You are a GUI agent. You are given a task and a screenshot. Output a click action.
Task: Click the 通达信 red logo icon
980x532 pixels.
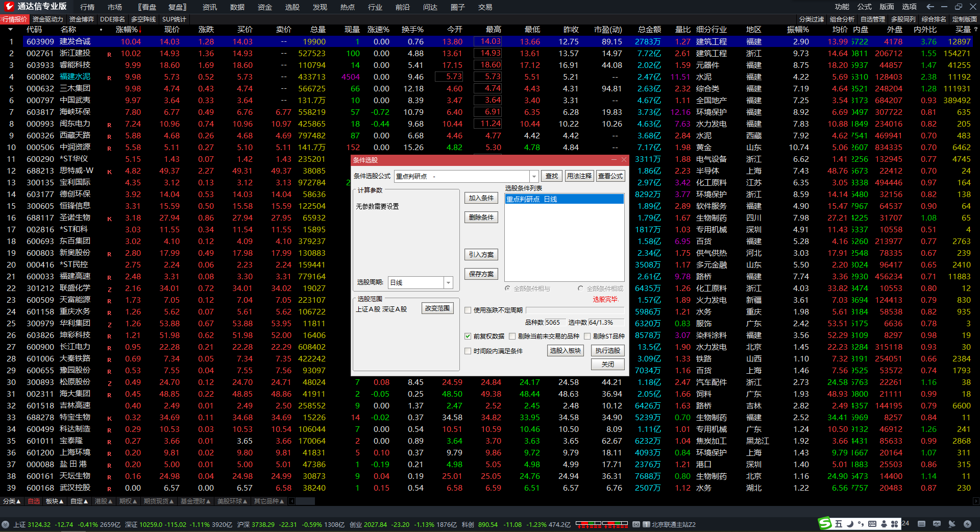9,6
